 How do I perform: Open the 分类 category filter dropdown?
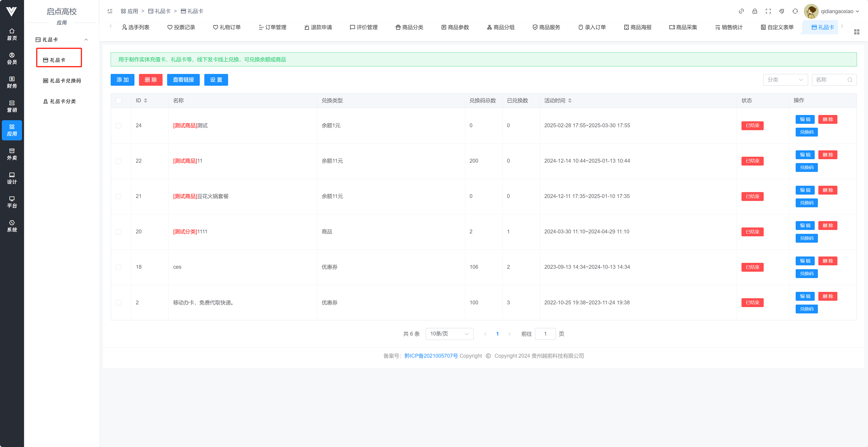pos(785,80)
